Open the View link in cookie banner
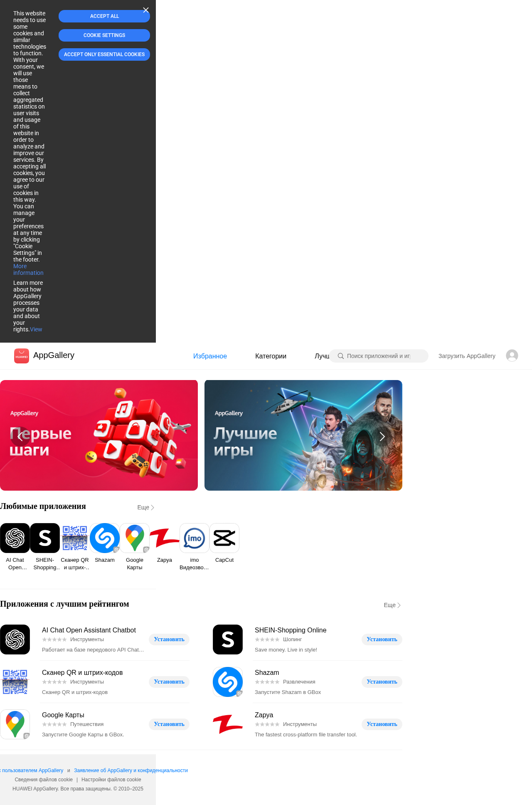The image size is (532, 805). pyautogui.click(x=36, y=329)
